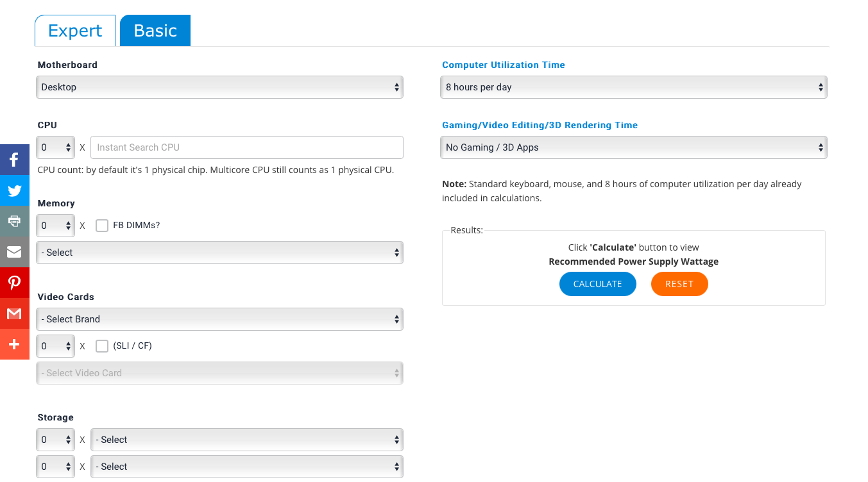
Task: Share via Gmail icon
Action: [x=14, y=313]
